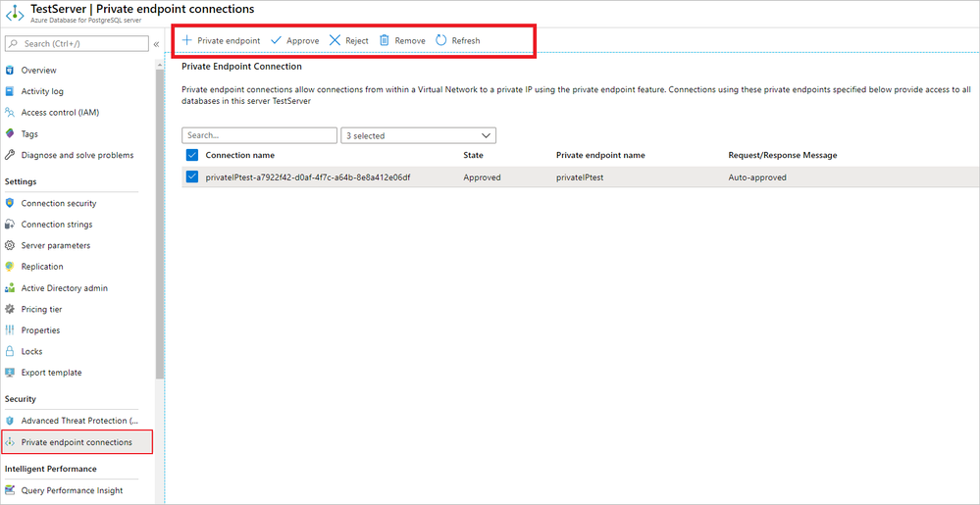The width and height of the screenshot is (980, 505).
Task: Open Pricing tier page
Action: 42,309
